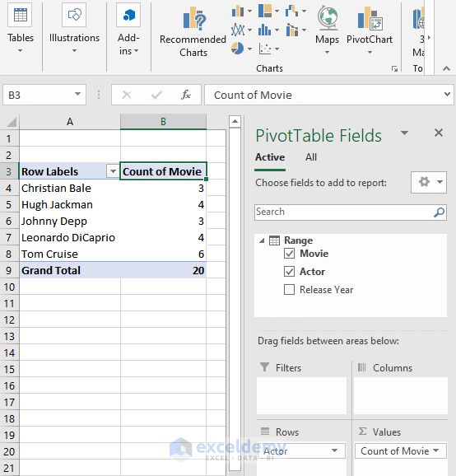Select the Tom Cruise cell
The width and height of the screenshot is (456, 476).
(70, 254)
